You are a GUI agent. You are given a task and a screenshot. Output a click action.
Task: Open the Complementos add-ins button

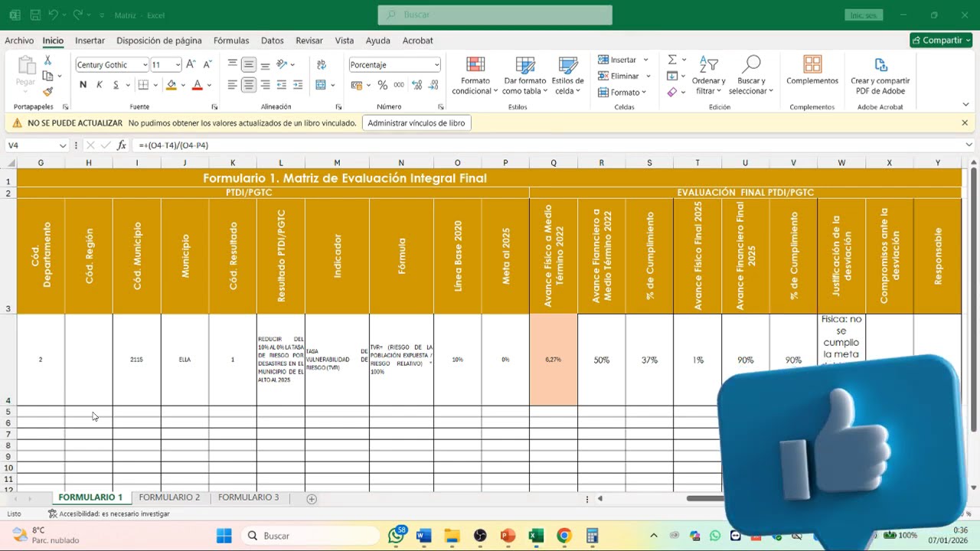pos(812,70)
